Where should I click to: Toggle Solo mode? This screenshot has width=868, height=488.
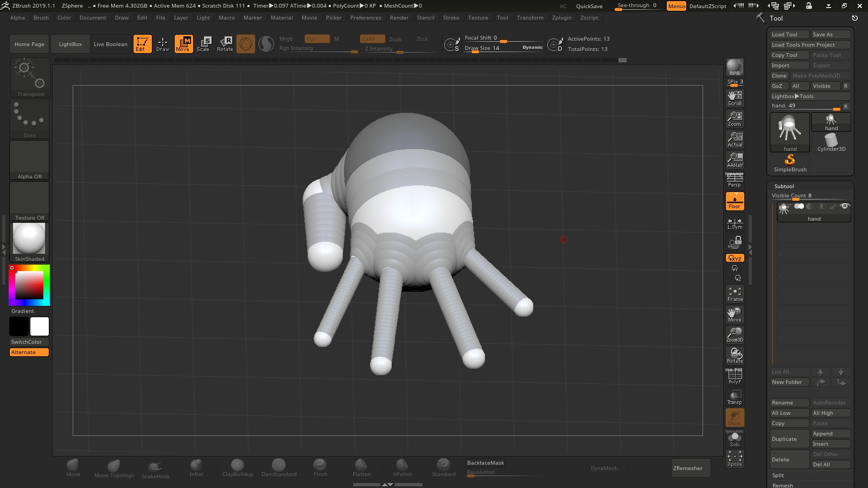pos(735,438)
